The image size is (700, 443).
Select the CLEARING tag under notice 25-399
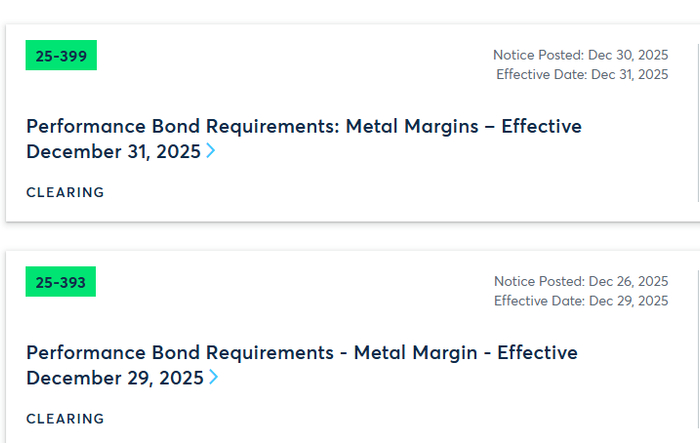point(65,192)
